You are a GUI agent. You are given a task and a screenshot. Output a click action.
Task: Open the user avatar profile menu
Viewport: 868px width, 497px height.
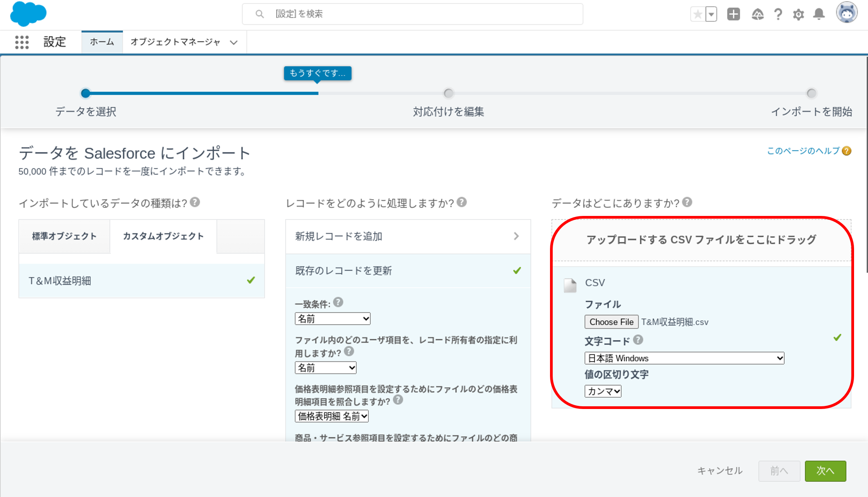[847, 13]
